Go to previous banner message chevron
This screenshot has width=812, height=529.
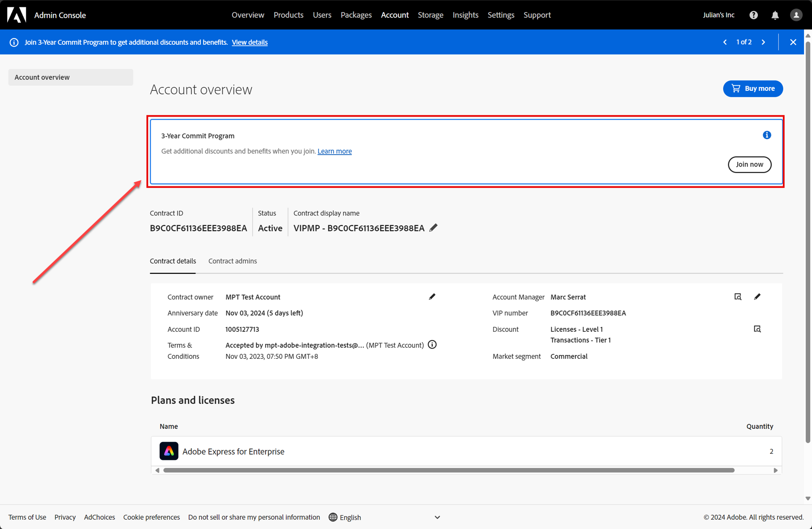[725, 42]
